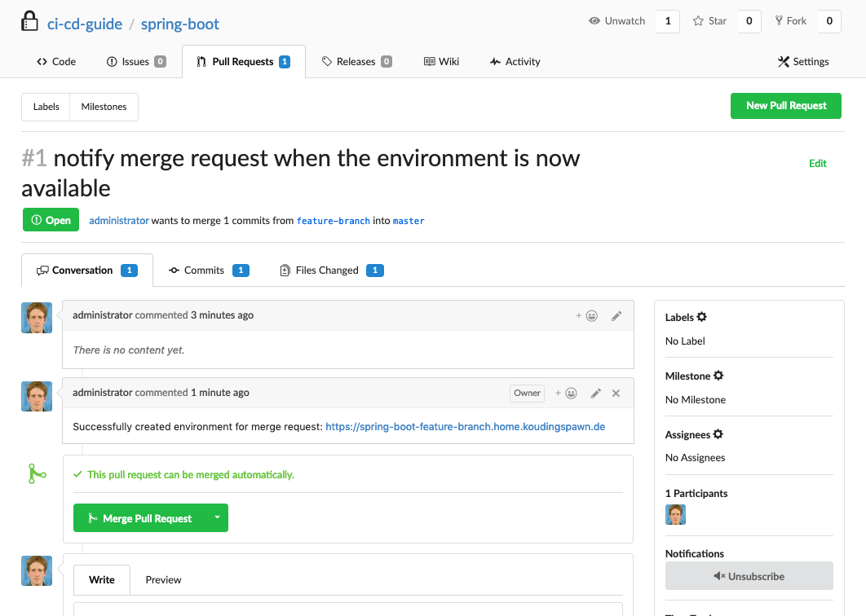The height and width of the screenshot is (616, 866).
Task: Unsubscribe from pull request notifications
Action: (x=749, y=576)
